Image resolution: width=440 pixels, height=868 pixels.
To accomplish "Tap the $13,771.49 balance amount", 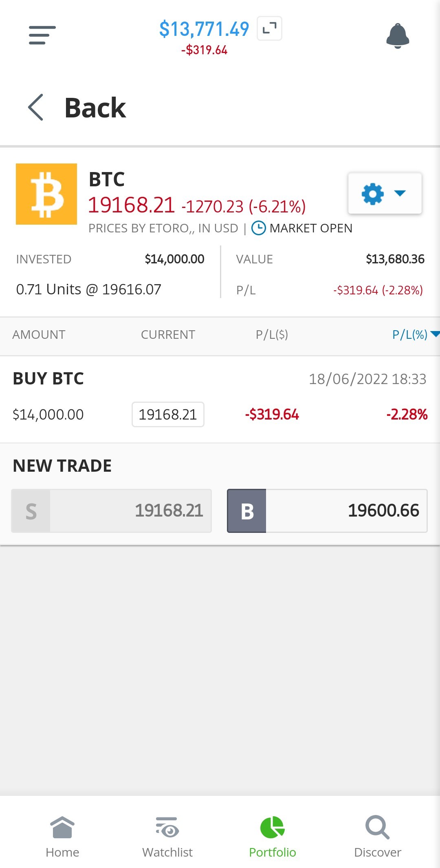I will (204, 29).
